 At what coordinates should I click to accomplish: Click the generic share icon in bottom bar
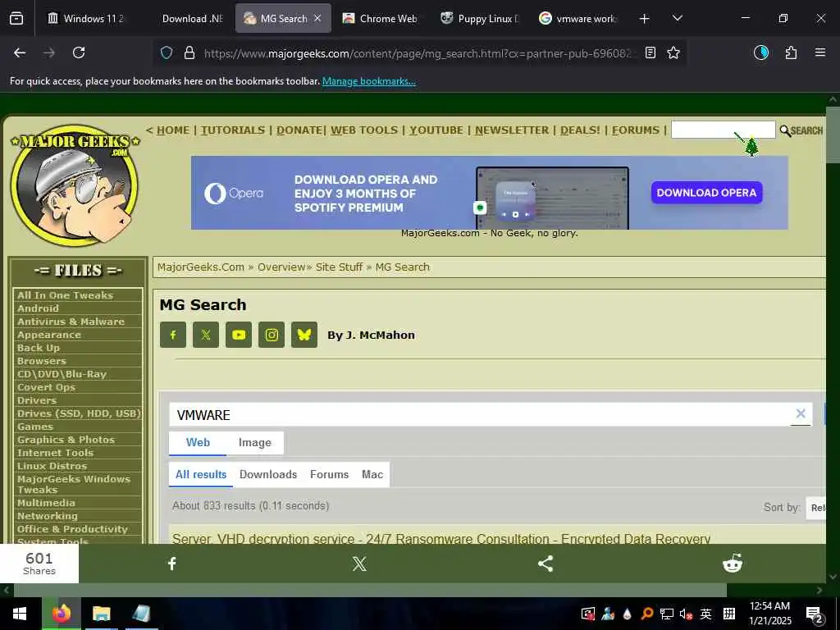click(x=546, y=564)
